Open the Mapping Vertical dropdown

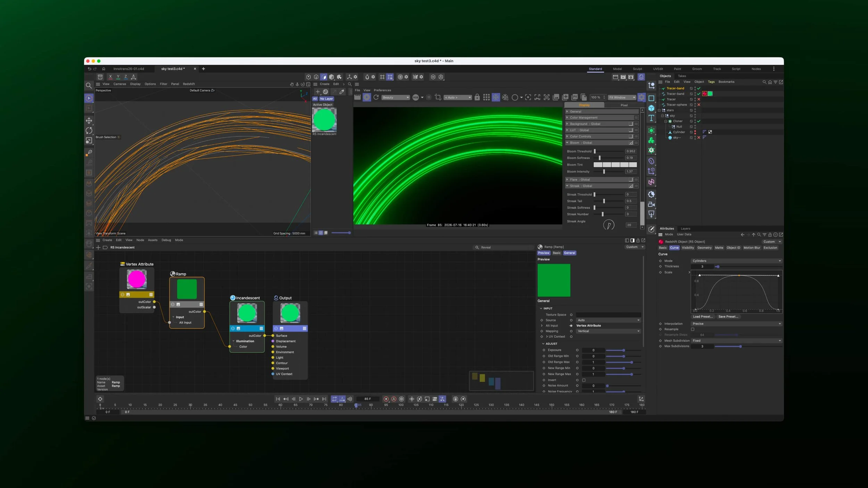point(608,331)
